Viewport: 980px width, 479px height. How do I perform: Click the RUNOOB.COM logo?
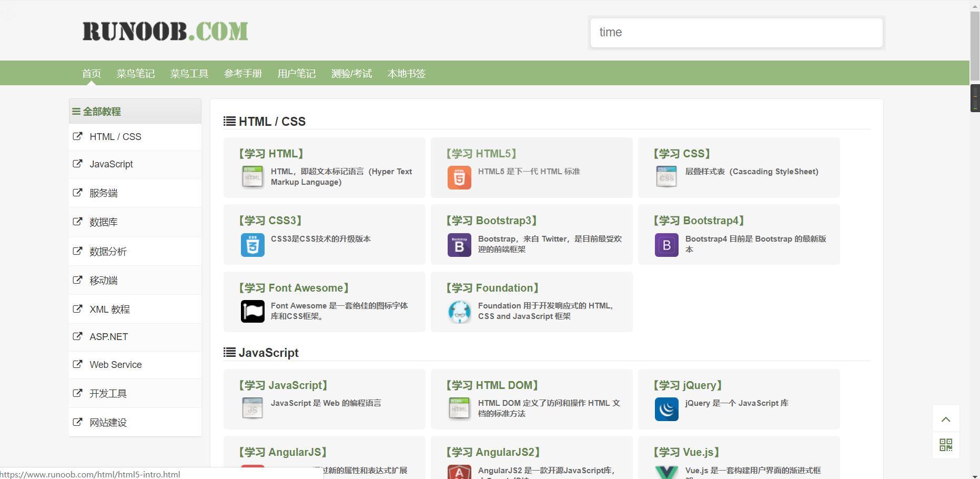coord(165,31)
